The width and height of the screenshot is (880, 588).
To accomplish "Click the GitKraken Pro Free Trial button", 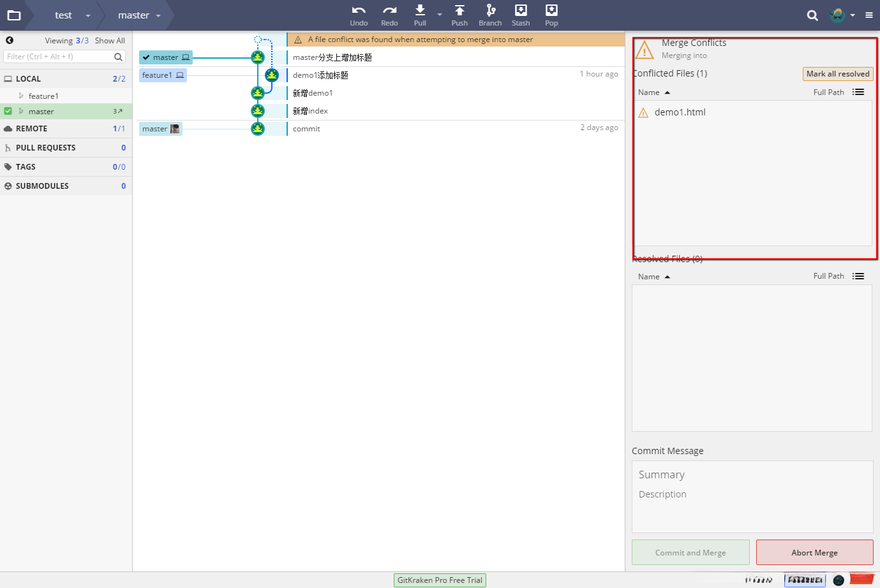I will 440,580.
